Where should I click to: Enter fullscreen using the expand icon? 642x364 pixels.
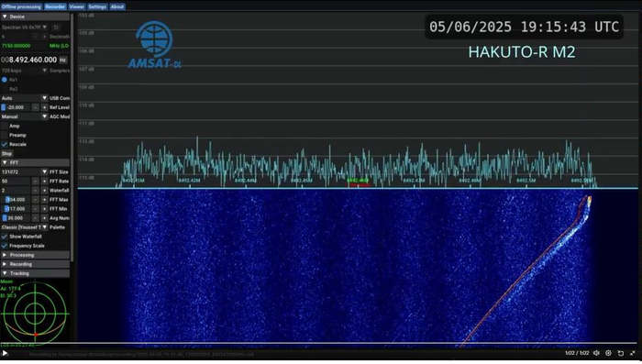[633, 353]
